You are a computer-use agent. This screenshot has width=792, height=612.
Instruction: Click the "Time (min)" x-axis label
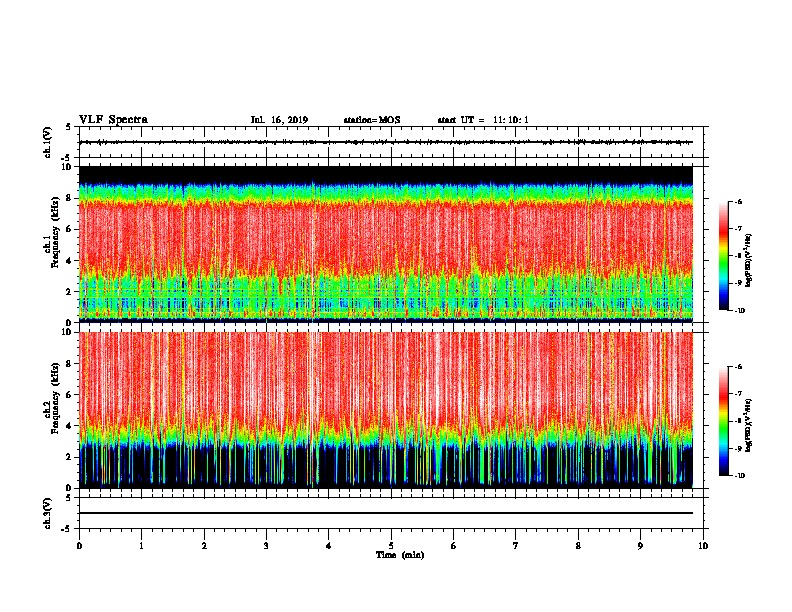tap(400, 555)
